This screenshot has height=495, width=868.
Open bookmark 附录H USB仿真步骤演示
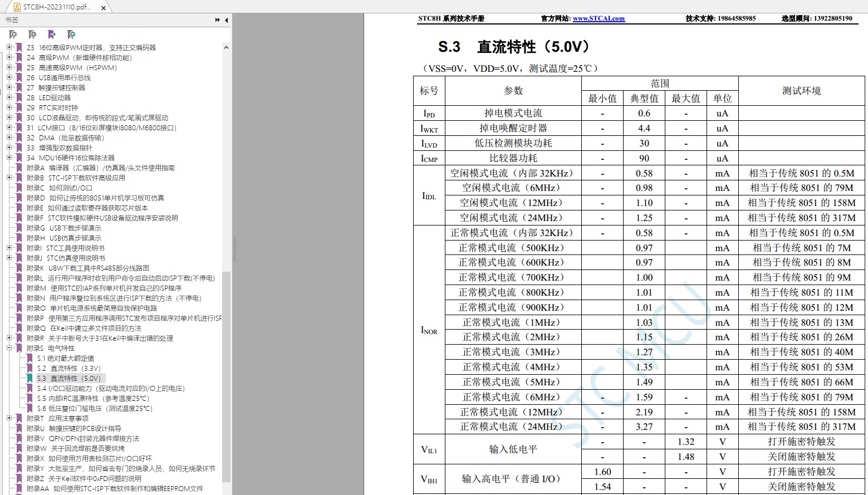[x=64, y=238]
